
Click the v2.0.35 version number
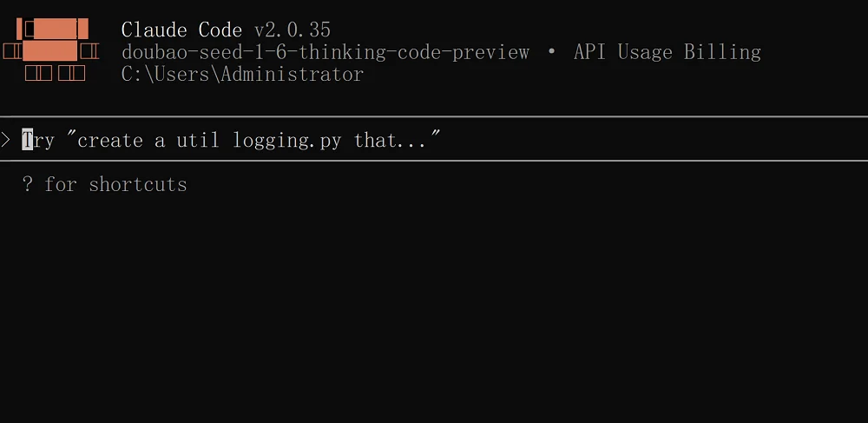[x=293, y=30]
